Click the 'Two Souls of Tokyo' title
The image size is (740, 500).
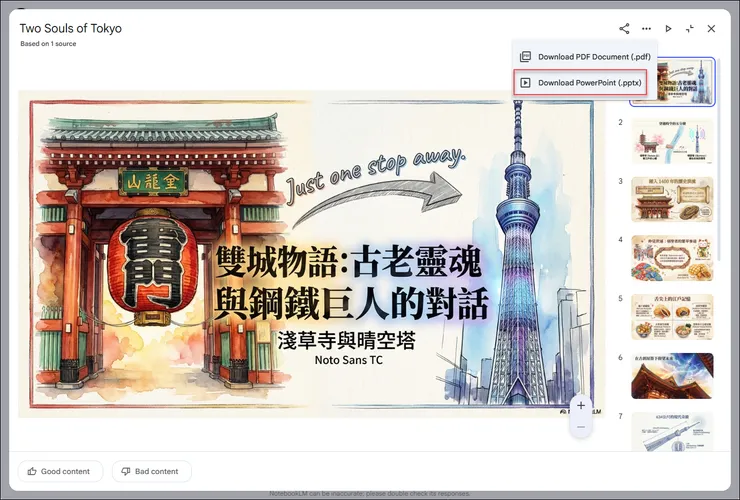tap(70, 28)
